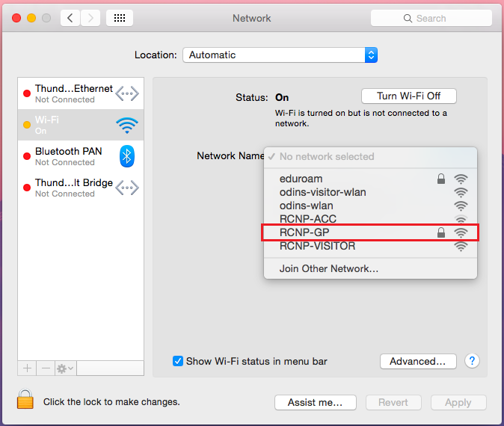Open the gear action menu

66,368
